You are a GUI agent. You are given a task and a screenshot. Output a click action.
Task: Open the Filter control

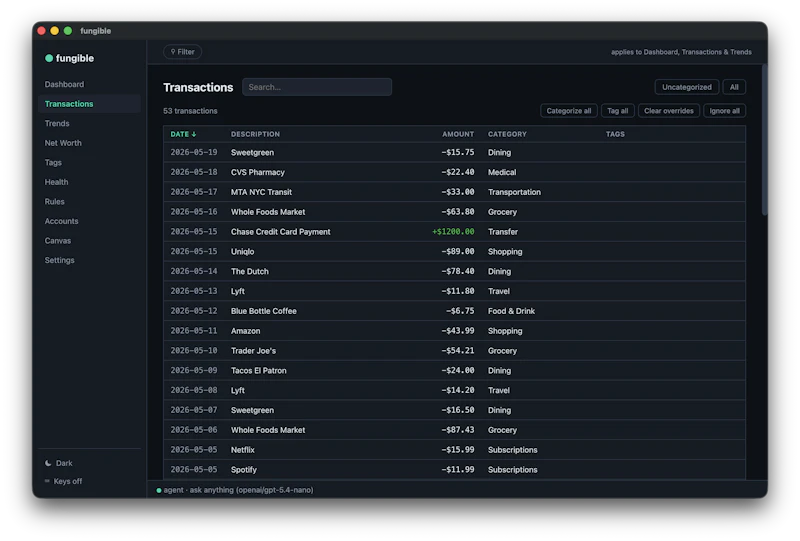(x=182, y=52)
